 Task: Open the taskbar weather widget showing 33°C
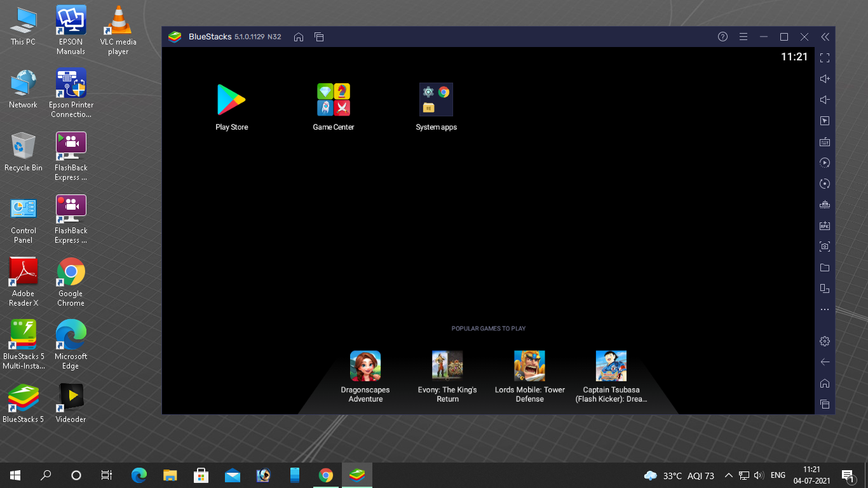click(679, 475)
